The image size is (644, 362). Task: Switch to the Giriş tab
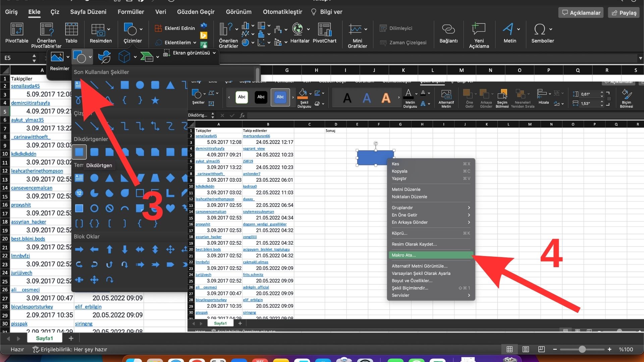[x=11, y=12]
